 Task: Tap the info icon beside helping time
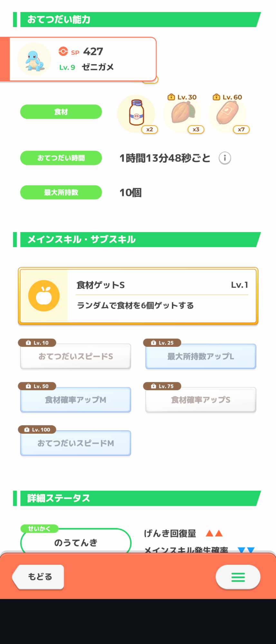pos(225,158)
